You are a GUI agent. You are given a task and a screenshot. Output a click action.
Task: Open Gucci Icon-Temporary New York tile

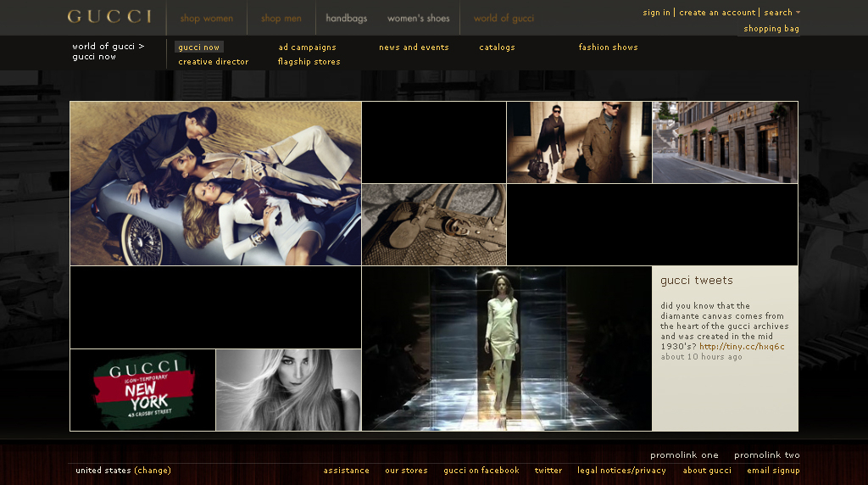142,390
